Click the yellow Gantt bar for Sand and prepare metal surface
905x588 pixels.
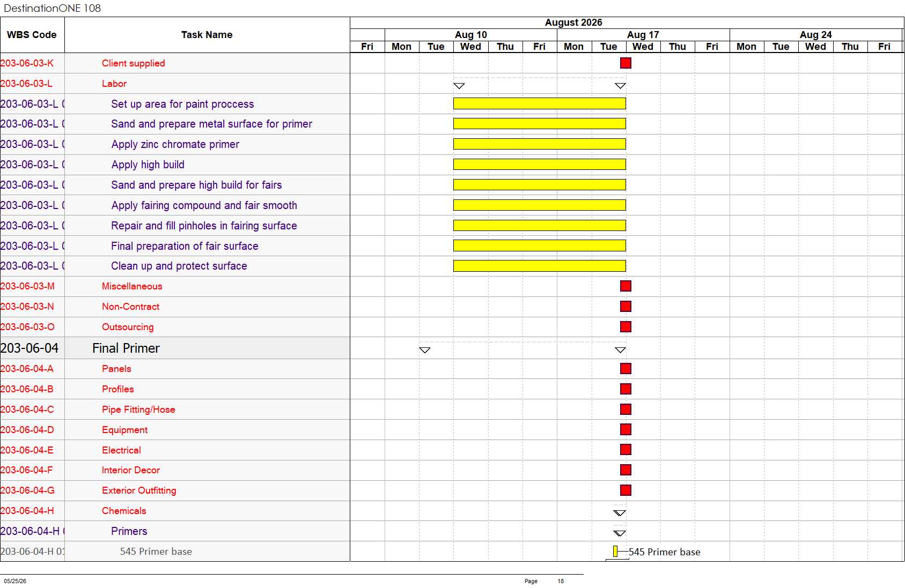(540, 124)
